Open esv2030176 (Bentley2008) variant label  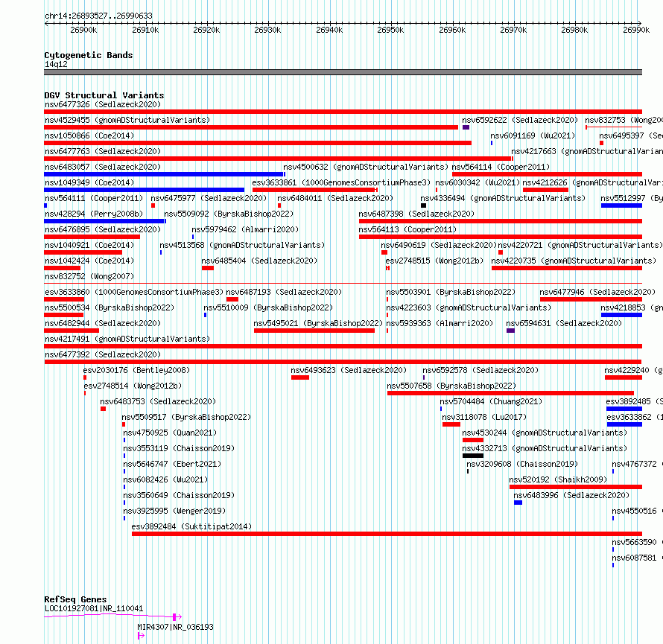[136, 370]
